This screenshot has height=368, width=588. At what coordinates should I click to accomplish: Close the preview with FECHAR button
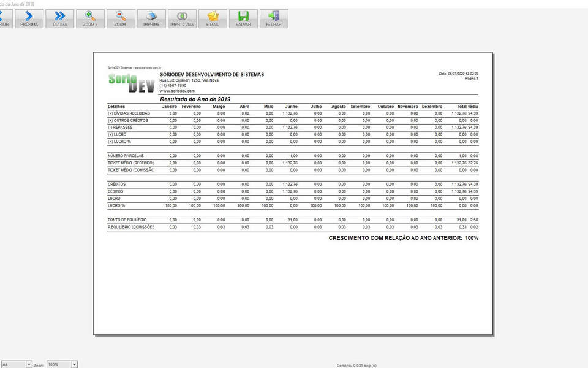pos(274,19)
